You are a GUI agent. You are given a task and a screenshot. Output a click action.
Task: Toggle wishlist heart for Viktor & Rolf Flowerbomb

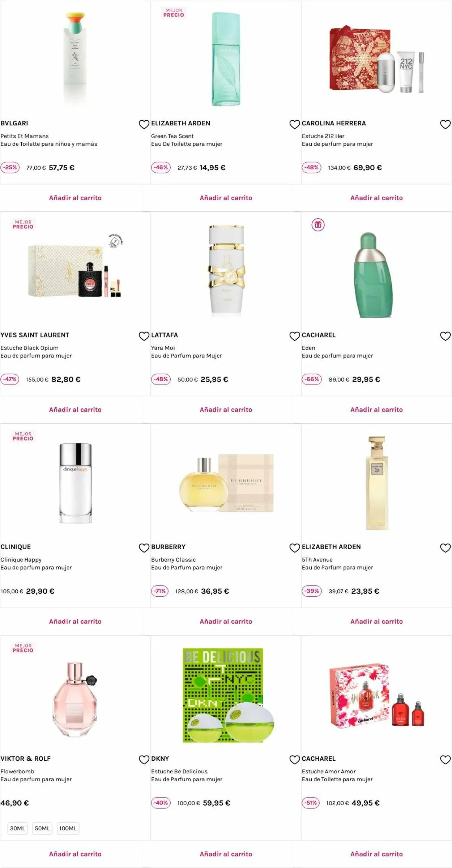[144, 760]
